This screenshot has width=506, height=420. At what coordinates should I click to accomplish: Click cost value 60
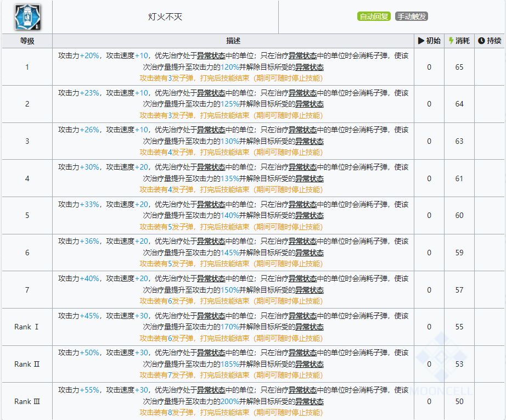pos(459,215)
